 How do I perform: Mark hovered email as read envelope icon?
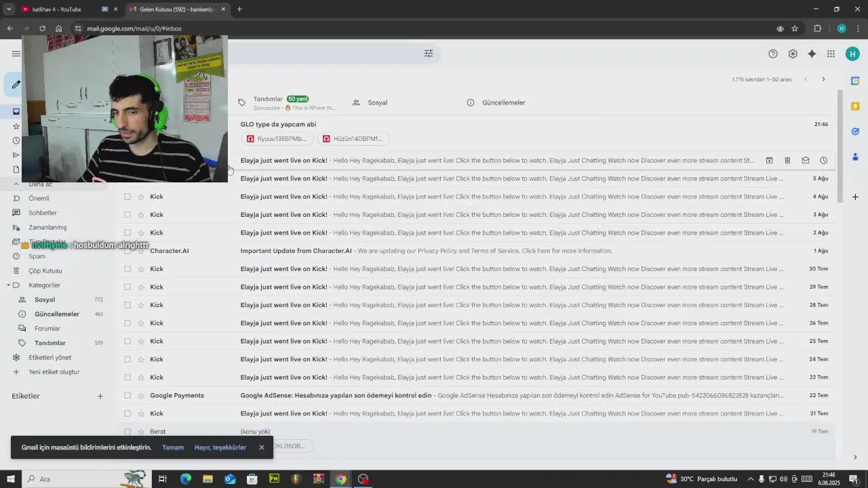click(806, 161)
